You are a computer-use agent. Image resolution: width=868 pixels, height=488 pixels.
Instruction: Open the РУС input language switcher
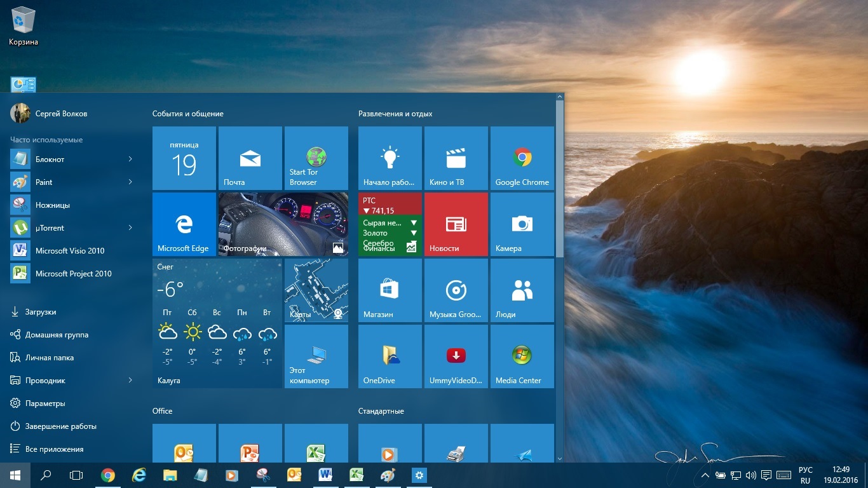(x=805, y=475)
